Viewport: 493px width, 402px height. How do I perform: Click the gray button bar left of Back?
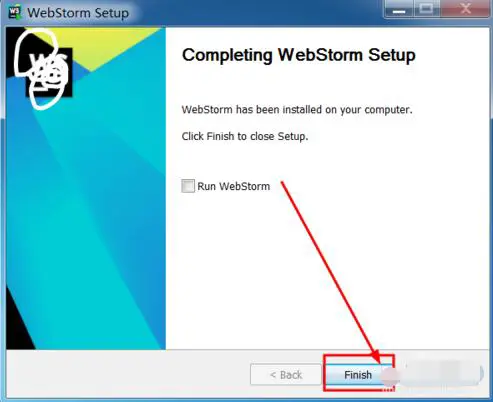[127, 374]
